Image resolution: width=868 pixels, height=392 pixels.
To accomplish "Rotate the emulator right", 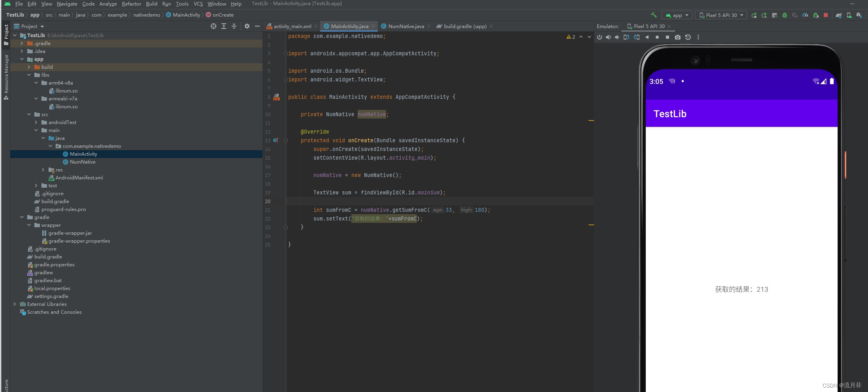I will 637,37.
